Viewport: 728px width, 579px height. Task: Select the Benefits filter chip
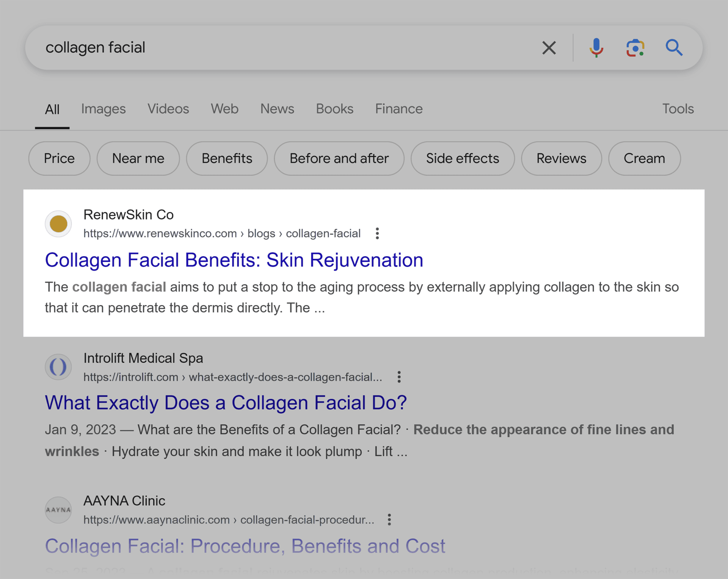coord(227,158)
